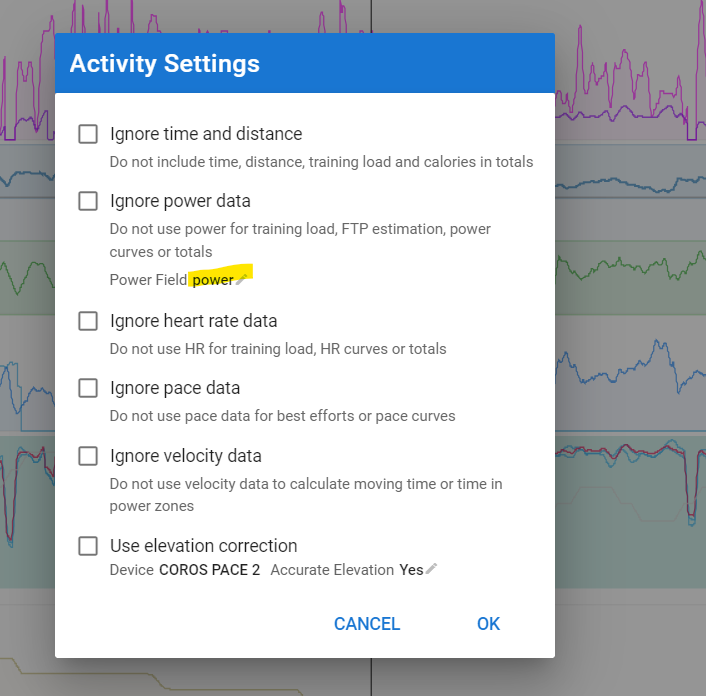Image resolution: width=706 pixels, height=696 pixels.
Task: Click the highlighted "power" field value
Action: tap(213, 280)
